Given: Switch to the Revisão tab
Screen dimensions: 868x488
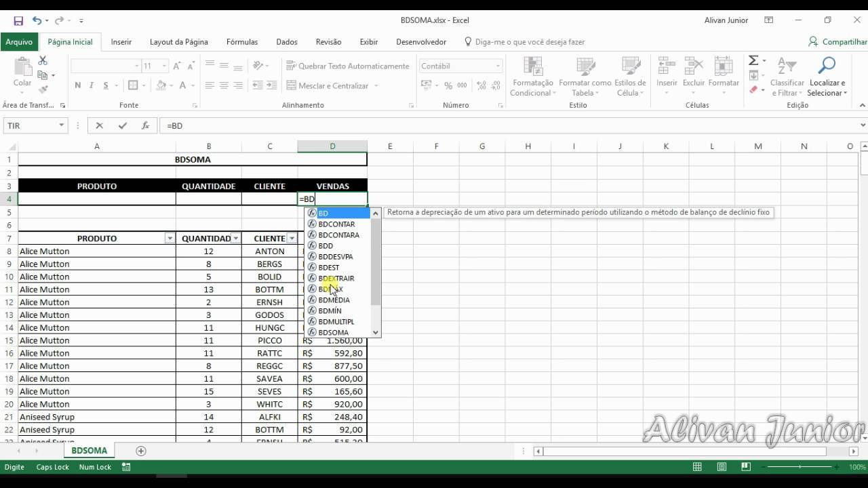Looking at the screenshot, I should pyautogui.click(x=329, y=42).
